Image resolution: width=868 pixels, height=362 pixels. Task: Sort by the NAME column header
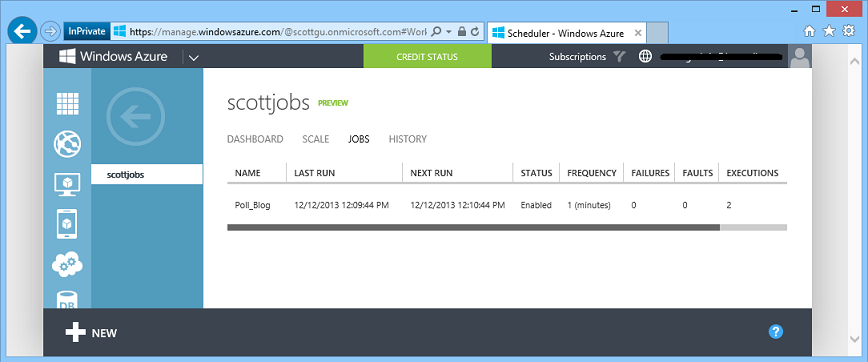[x=247, y=173]
